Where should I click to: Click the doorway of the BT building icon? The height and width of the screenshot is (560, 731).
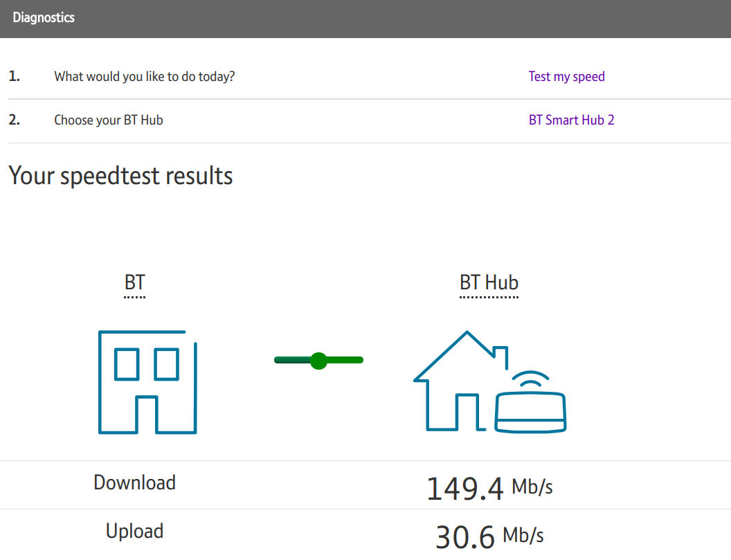(x=147, y=415)
